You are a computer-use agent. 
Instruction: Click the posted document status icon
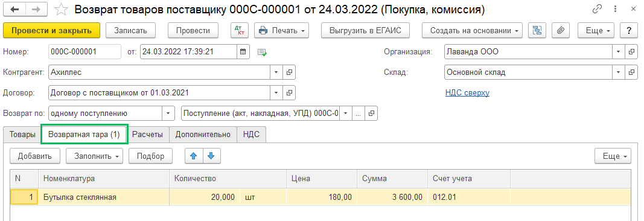point(262,52)
